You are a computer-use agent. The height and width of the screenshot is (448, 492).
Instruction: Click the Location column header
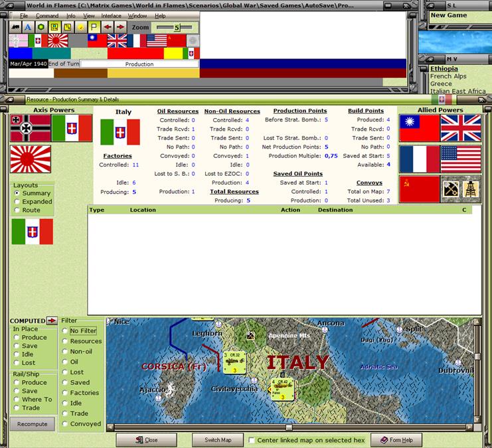click(143, 210)
